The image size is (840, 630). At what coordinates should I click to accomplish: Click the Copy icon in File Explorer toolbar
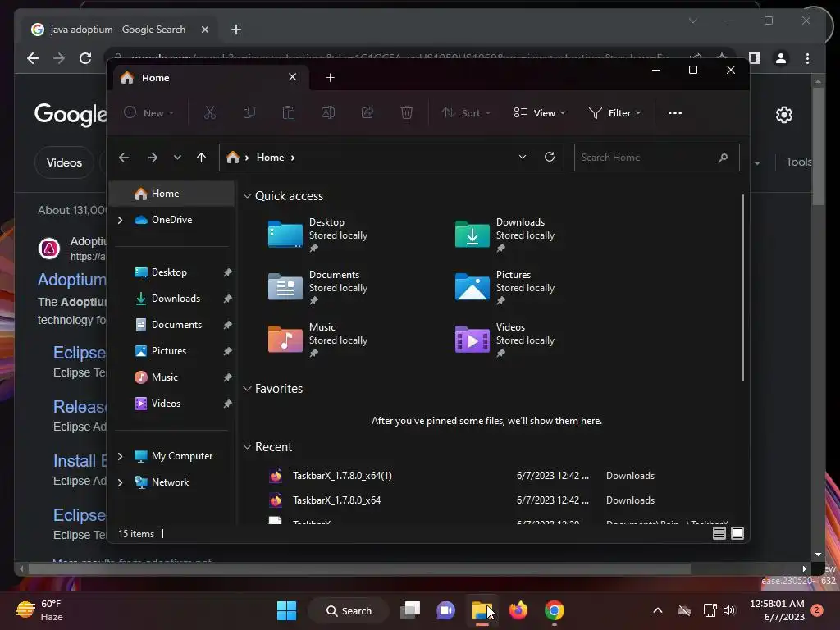point(249,112)
